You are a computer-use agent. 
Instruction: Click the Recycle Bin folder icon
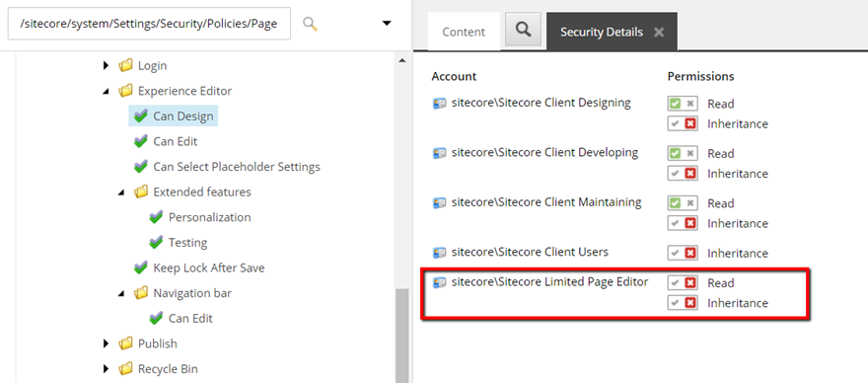[126, 368]
